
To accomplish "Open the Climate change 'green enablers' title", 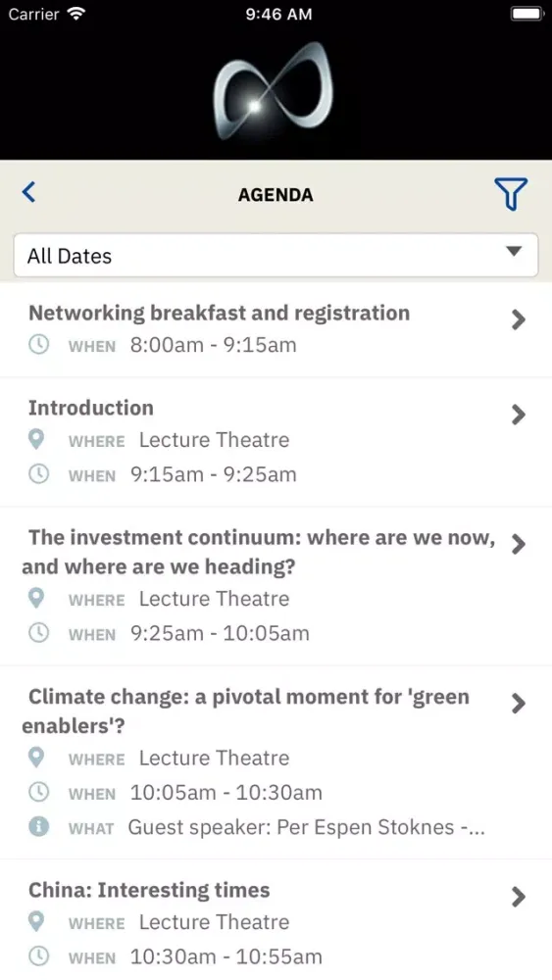I will 246,711.
